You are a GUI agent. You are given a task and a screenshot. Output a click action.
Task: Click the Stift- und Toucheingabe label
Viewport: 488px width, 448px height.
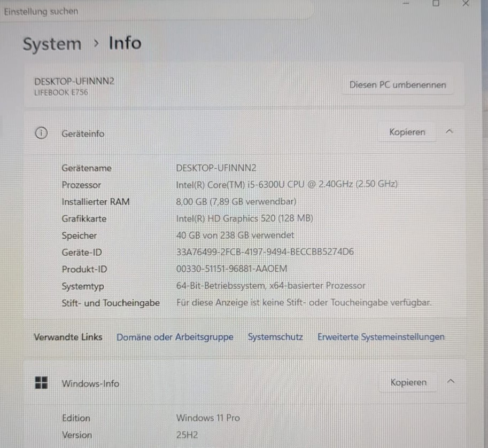(x=111, y=303)
